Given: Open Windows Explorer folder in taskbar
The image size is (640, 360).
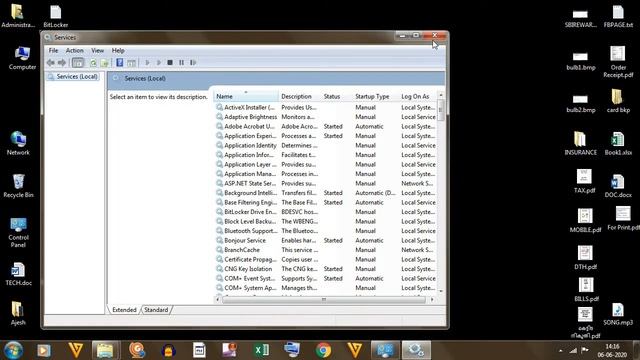Looking at the screenshot, I should 105,350.
